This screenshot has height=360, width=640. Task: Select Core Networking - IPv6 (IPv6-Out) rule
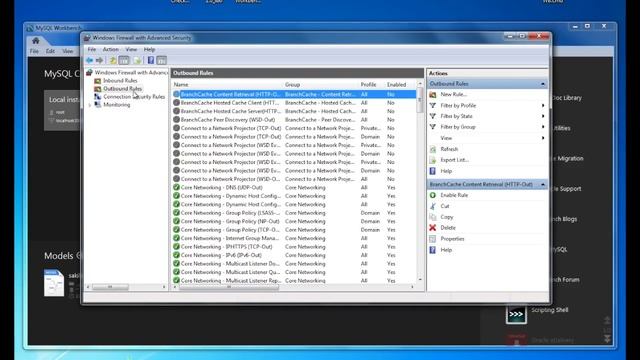coord(294,255)
